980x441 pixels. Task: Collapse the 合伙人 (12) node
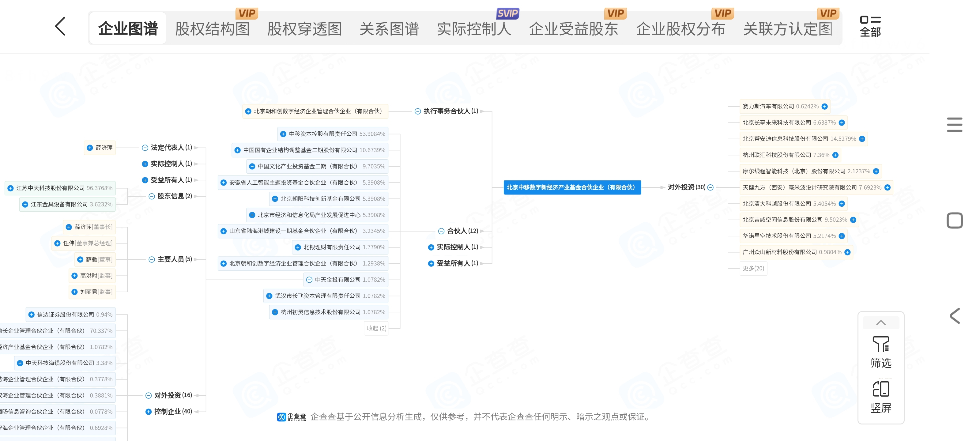point(441,231)
